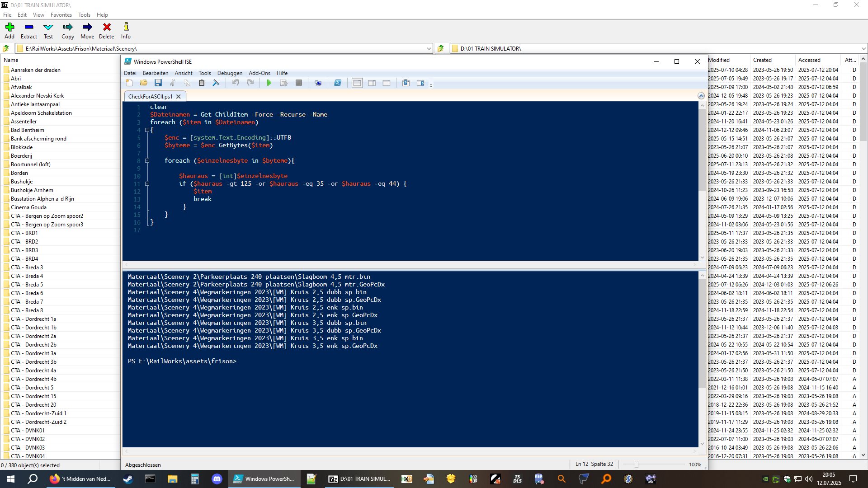
Task: Open Discord from the taskbar
Action: coord(217,479)
